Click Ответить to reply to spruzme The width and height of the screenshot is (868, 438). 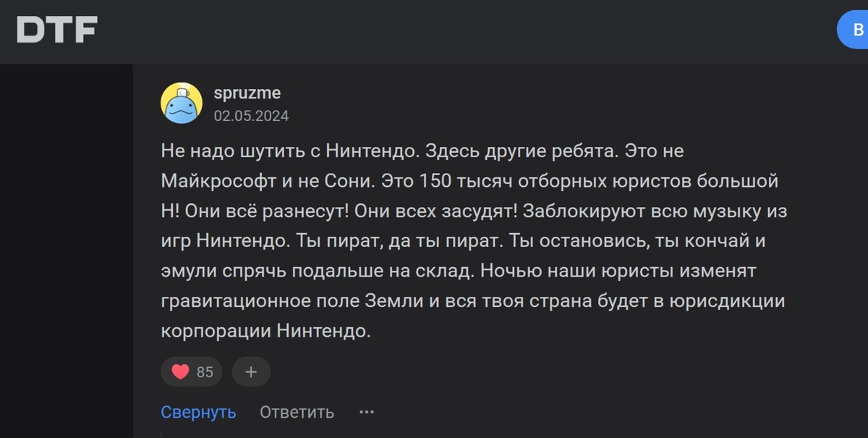point(296,412)
